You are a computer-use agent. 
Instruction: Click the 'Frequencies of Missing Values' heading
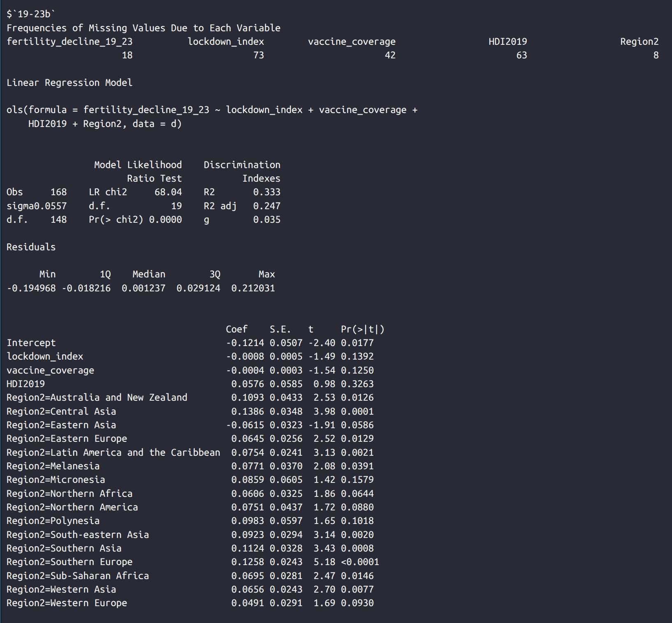(143, 28)
